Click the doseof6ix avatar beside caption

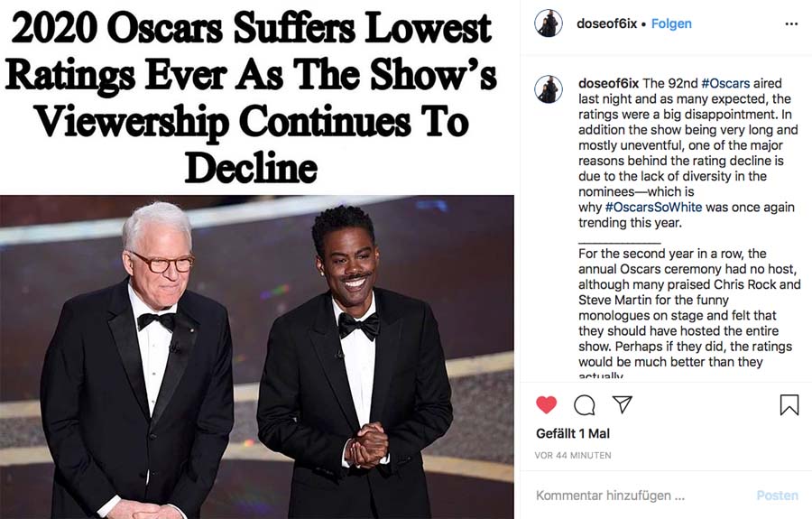(x=549, y=89)
